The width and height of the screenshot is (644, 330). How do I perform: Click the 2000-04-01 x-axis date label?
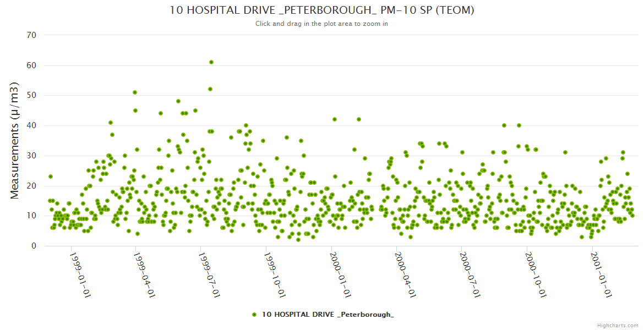[x=405, y=275]
